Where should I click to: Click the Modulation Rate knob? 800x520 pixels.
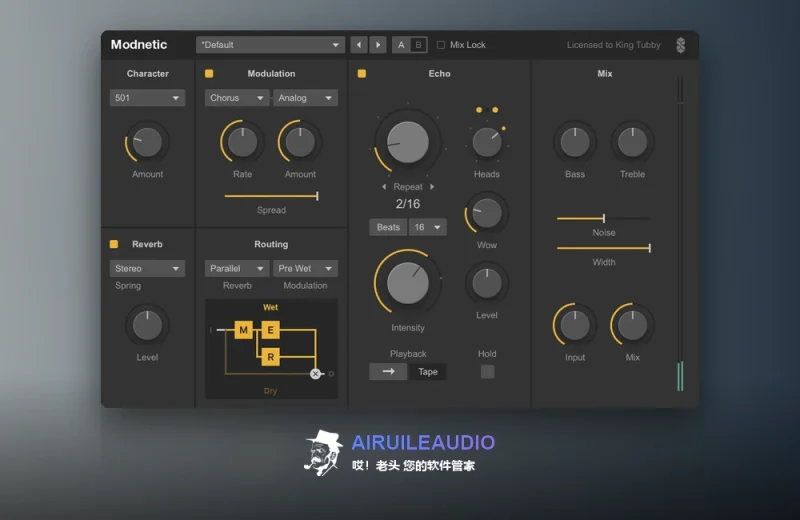tap(242, 142)
